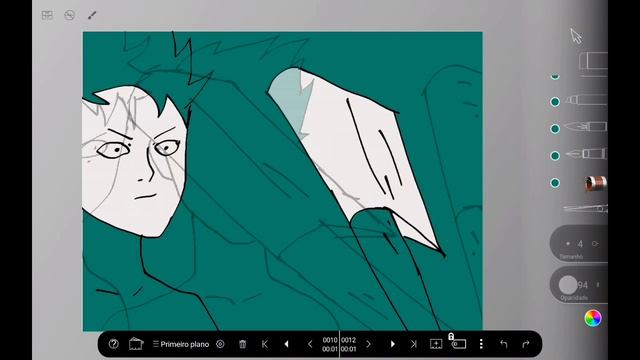This screenshot has width=640, height=360.
Task: Adjust the opacity circle handle
Action: [x=568, y=284]
